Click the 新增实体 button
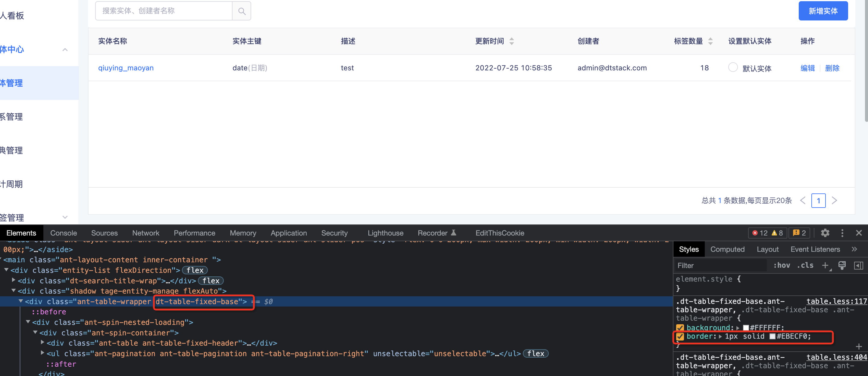 pyautogui.click(x=823, y=11)
